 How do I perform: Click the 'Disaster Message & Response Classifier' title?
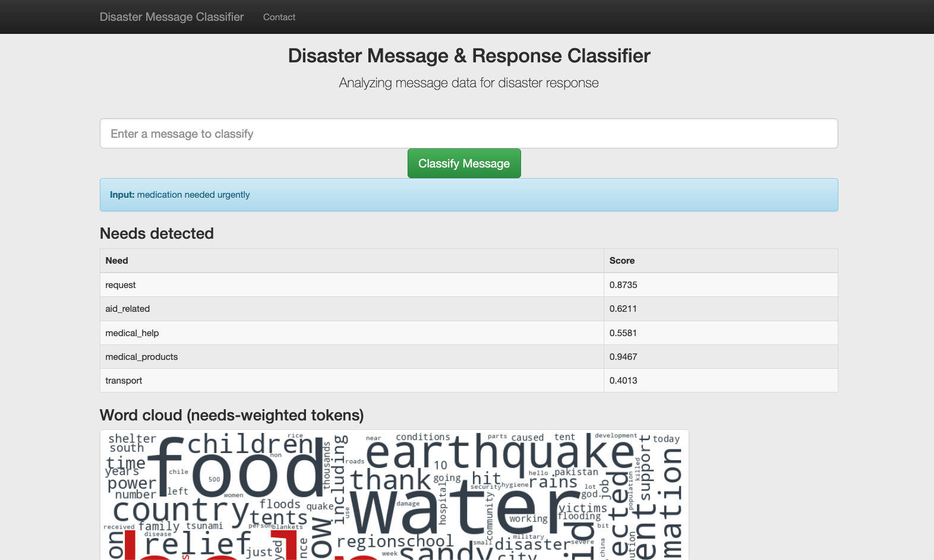pyautogui.click(x=469, y=56)
